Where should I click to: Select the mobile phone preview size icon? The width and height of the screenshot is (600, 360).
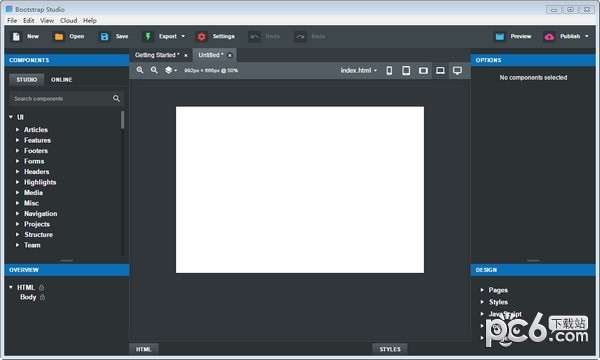coord(389,70)
